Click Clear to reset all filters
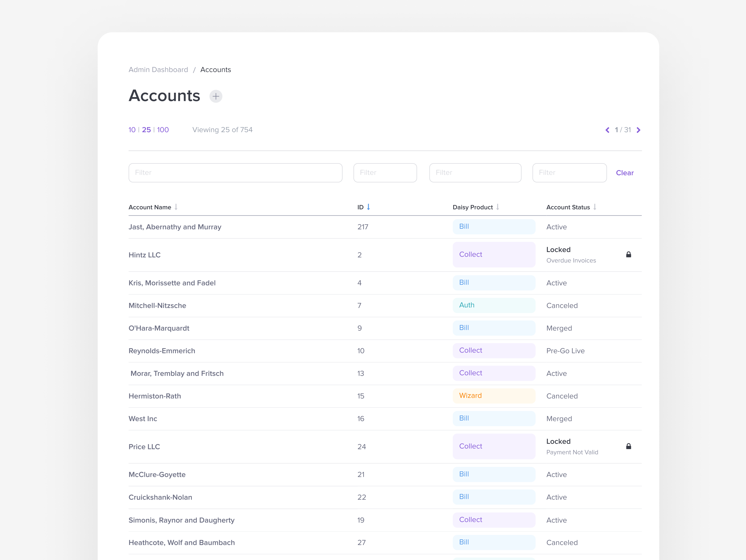Screen dimensions: 746x560 click(x=625, y=172)
